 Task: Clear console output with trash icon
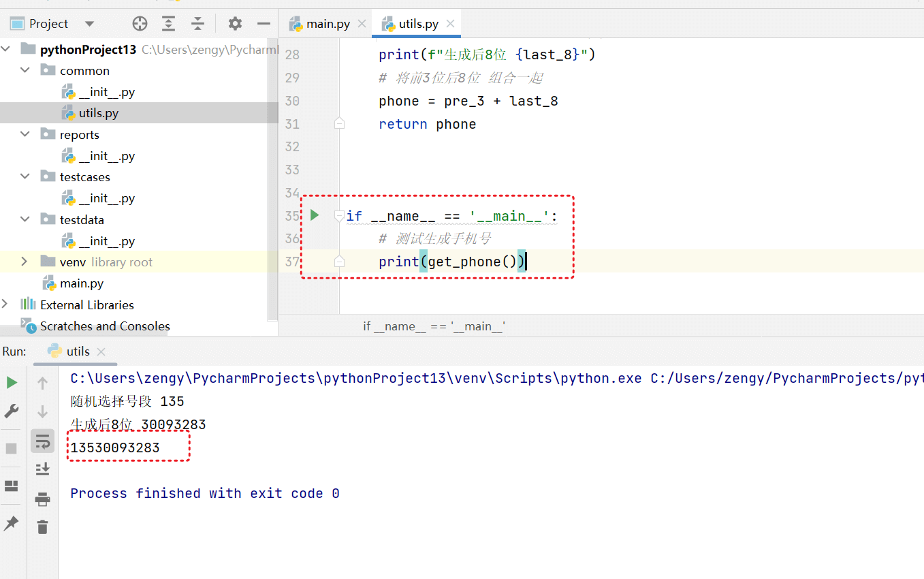[42, 527]
